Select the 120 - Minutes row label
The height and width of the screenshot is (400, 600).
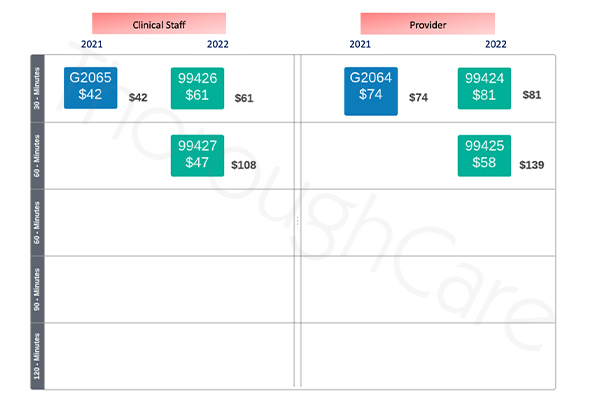pos(37,356)
